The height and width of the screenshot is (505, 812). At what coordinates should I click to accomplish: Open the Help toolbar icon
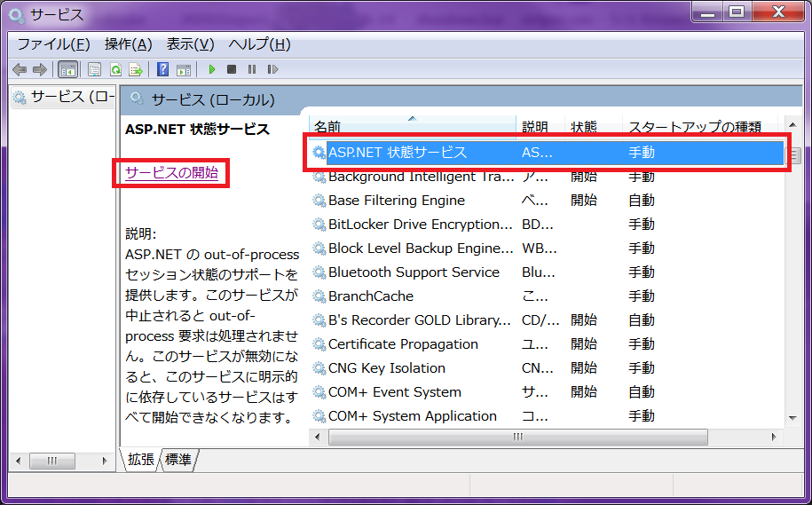(162, 69)
